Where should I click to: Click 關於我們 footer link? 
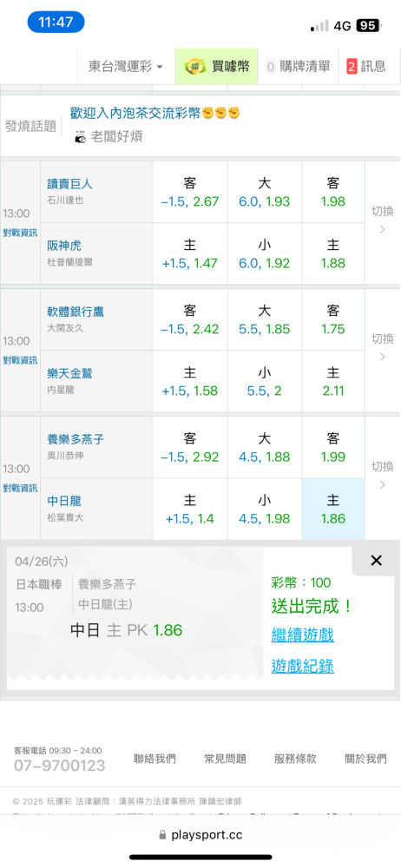point(365,759)
